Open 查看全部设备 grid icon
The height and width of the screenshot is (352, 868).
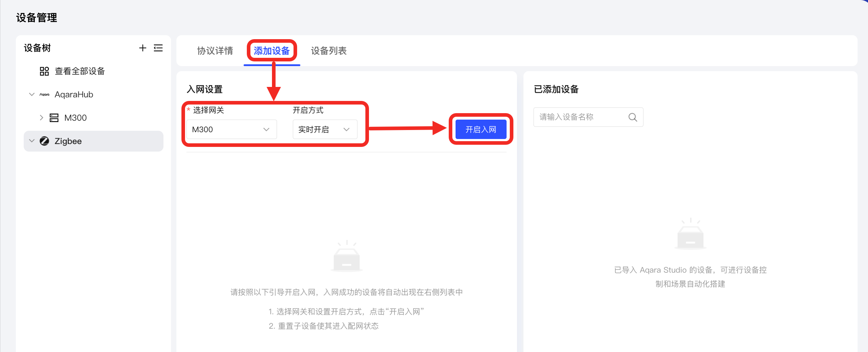tap(44, 71)
